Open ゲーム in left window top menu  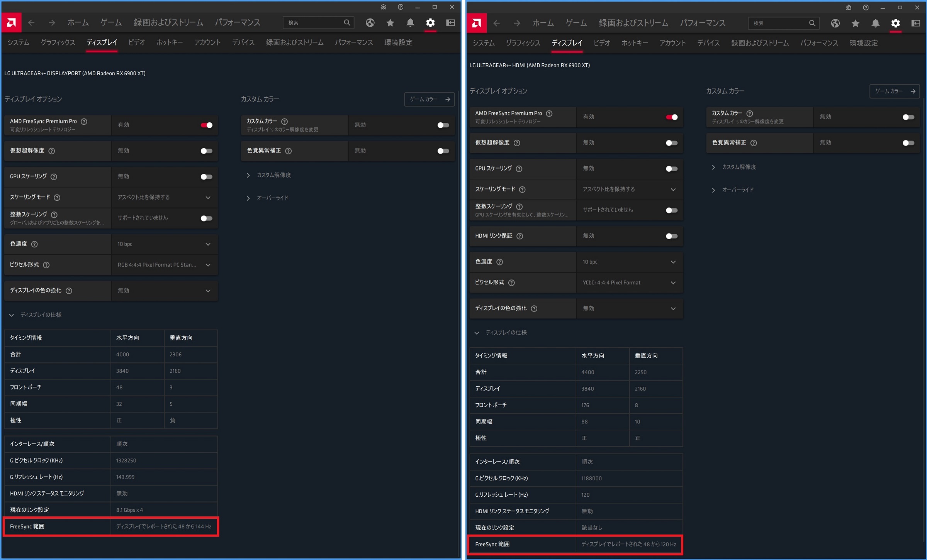pyautogui.click(x=111, y=23)
